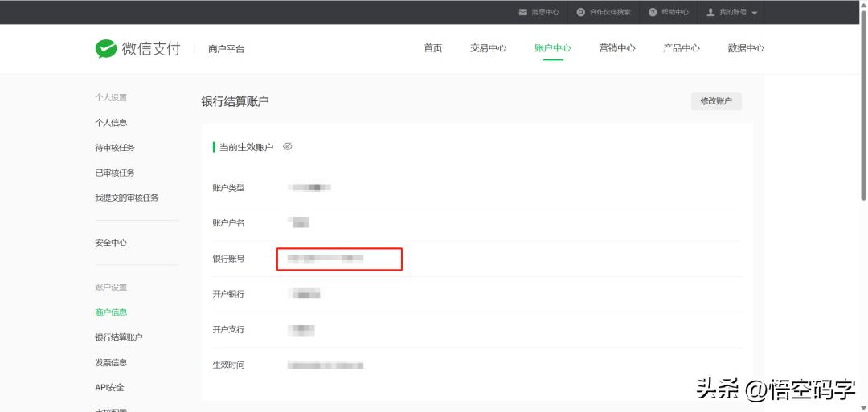This screenshot has height=412, width=868.
Task: Go to 发票信息 in the sidebar
Action: coord(111,362)
